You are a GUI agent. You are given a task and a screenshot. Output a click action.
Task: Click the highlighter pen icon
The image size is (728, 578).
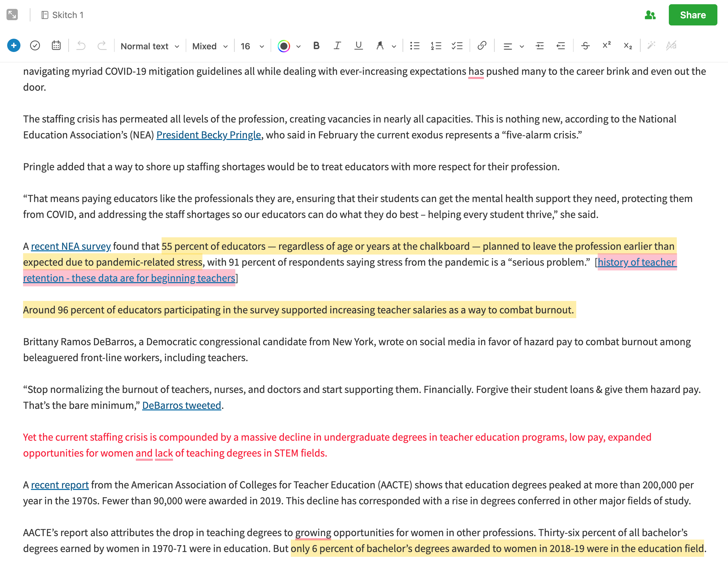point(380,46)
